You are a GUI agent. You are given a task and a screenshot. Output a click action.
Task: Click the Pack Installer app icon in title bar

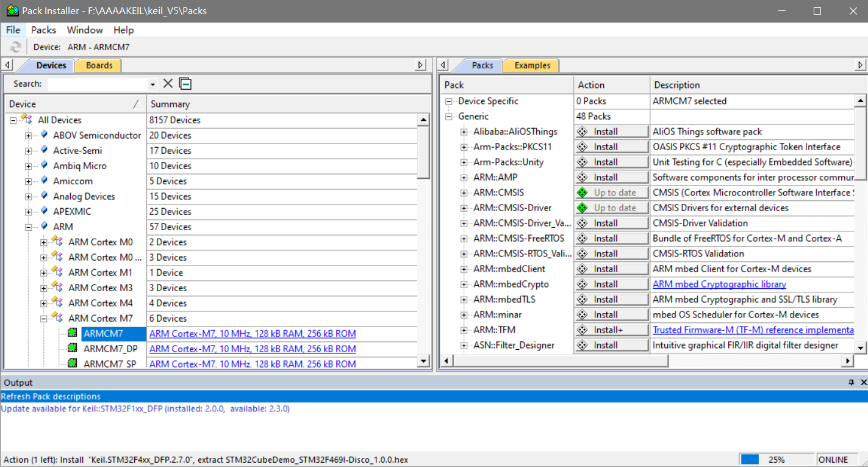tap(12, 11)
